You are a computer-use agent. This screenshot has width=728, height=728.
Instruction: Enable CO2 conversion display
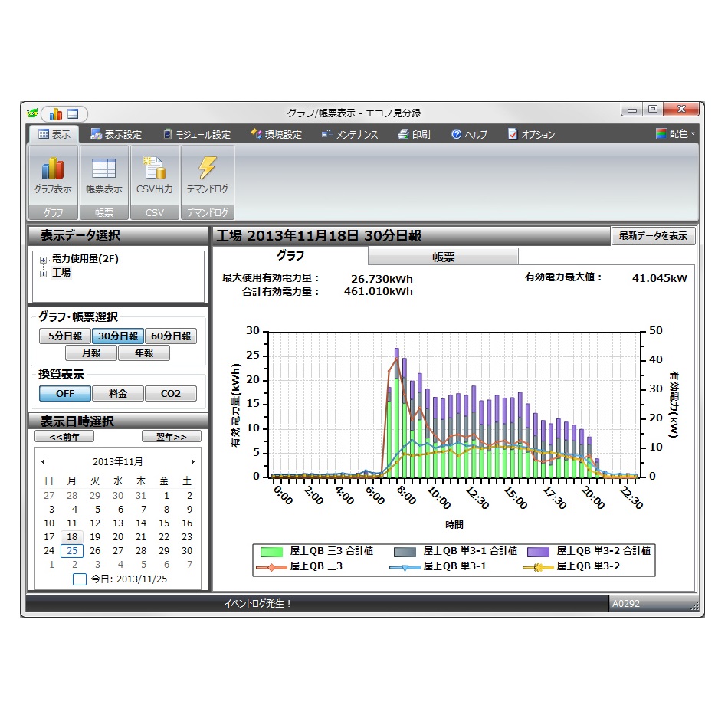tap(170, 393)
